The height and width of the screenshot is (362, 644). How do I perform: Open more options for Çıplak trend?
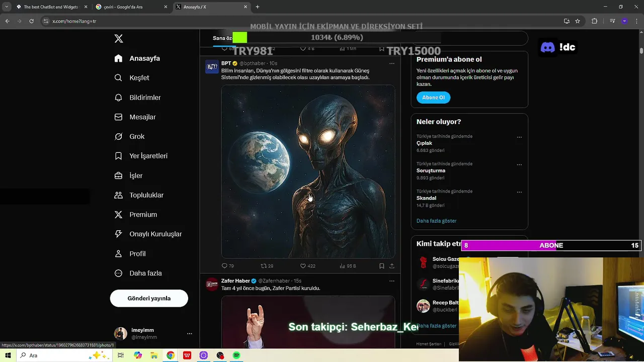(519, 137)
